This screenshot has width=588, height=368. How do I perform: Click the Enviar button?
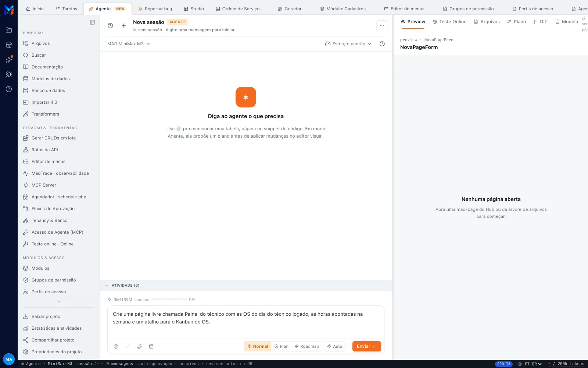click(367, 346)
